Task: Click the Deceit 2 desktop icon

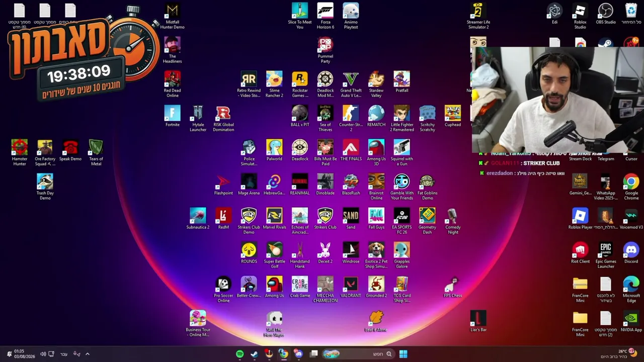Action: (x=326, y=253)
